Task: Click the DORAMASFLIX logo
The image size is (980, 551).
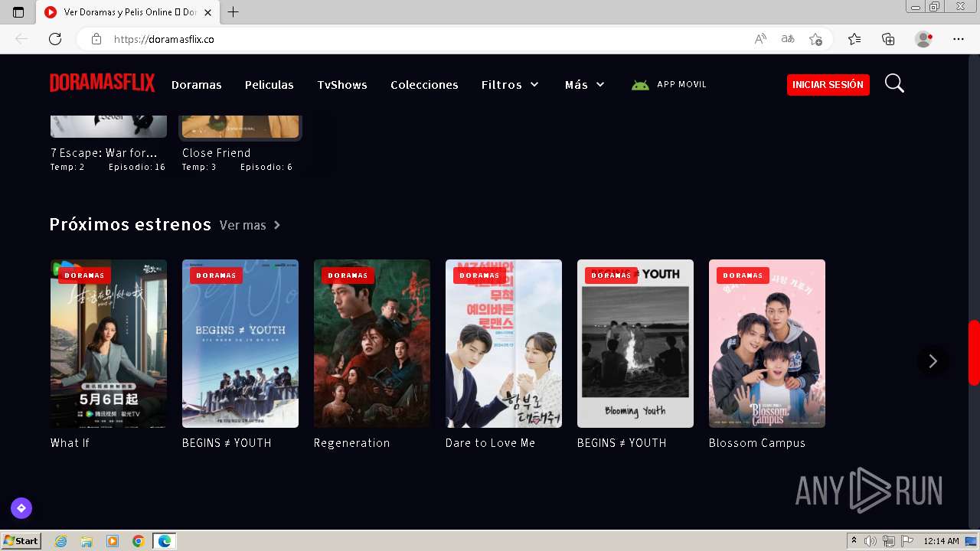Action: (x=103, y=83)
